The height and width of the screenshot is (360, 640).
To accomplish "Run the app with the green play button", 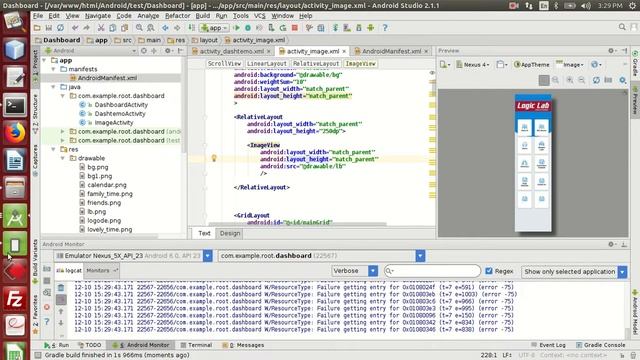I will pyautogui.click(x=236, y=28).
